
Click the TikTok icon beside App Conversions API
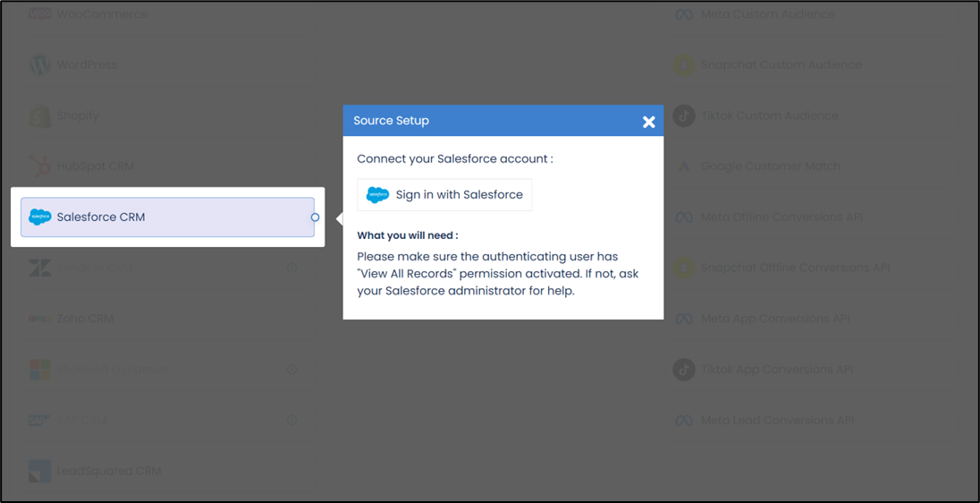pos(684,369)
